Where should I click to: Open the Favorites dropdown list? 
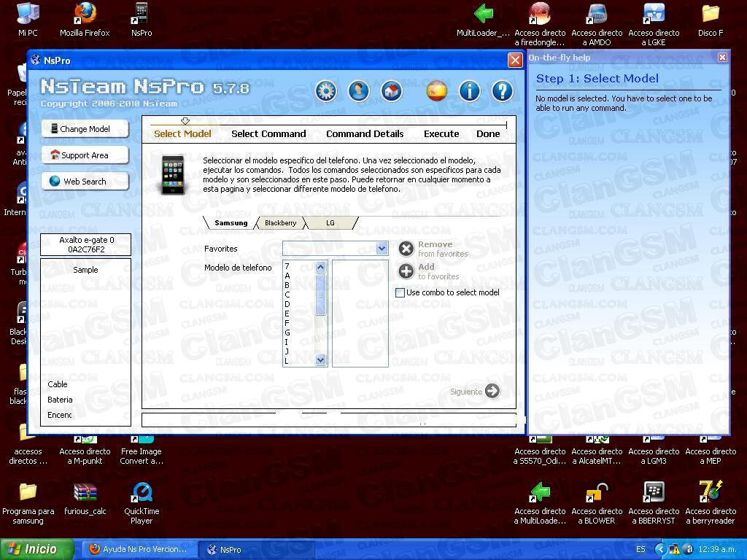pyautogui.click(x=332, y=248)
